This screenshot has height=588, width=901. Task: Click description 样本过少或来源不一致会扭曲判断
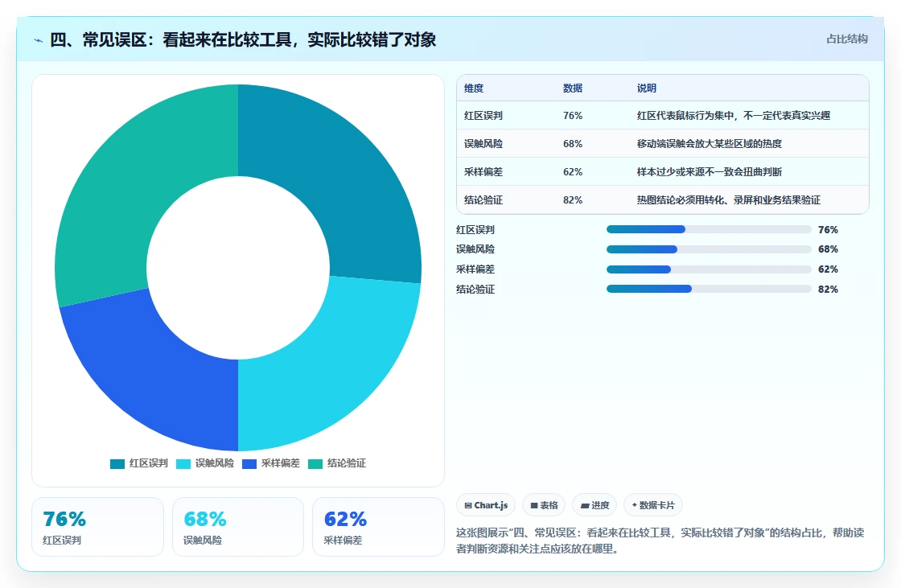(x=710, y=172)
